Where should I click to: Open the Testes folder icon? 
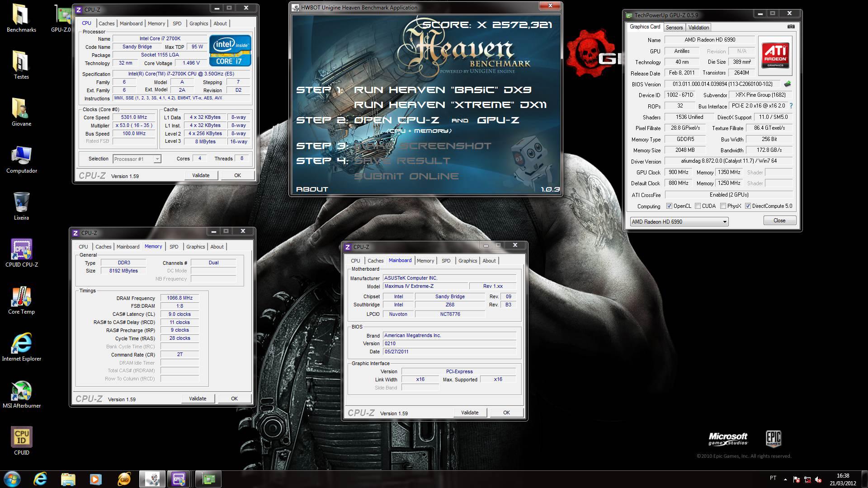(21, 65)
